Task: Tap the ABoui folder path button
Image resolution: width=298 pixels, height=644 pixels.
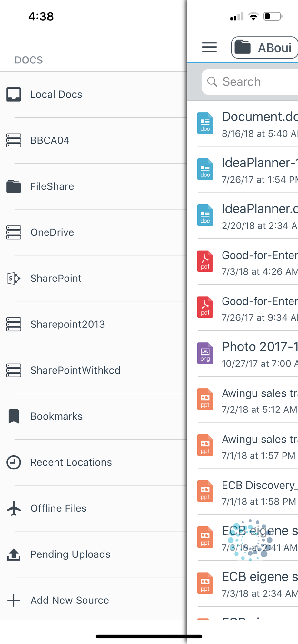Action: (264, 48)
